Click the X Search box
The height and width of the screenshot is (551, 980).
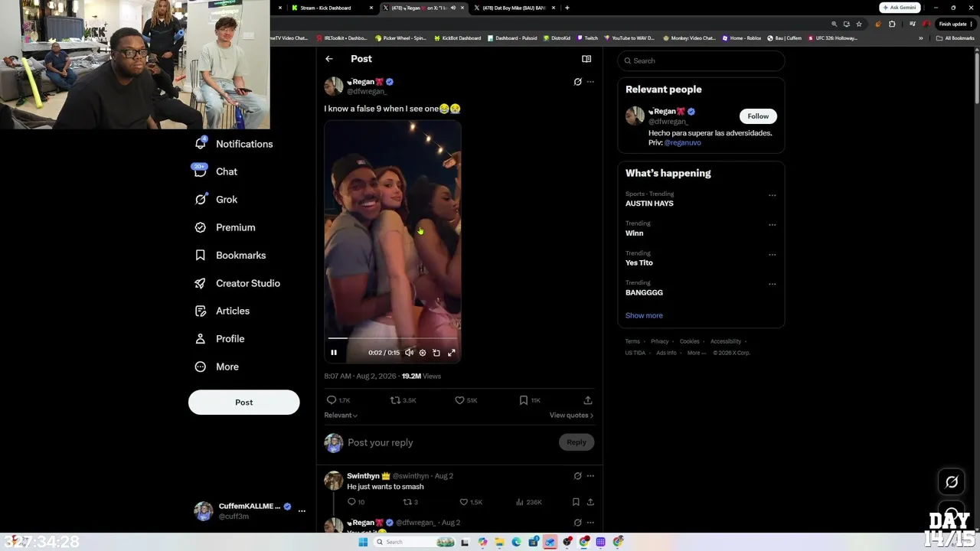click(701, 60)
